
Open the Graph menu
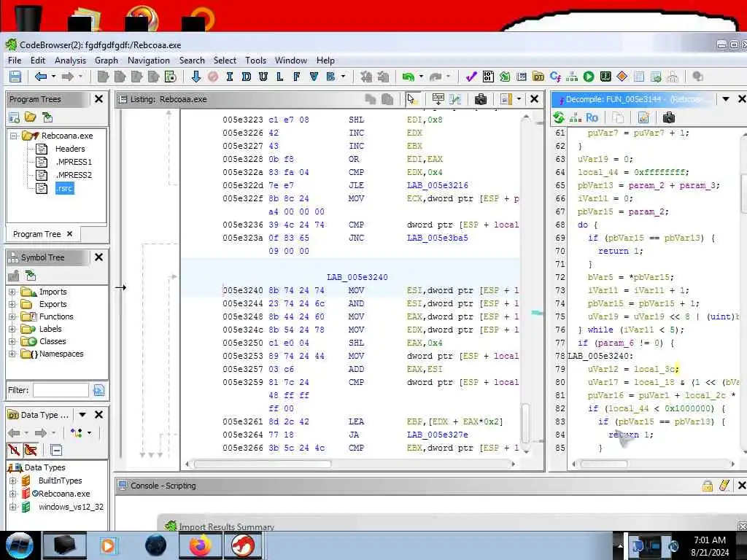point(107,61)
